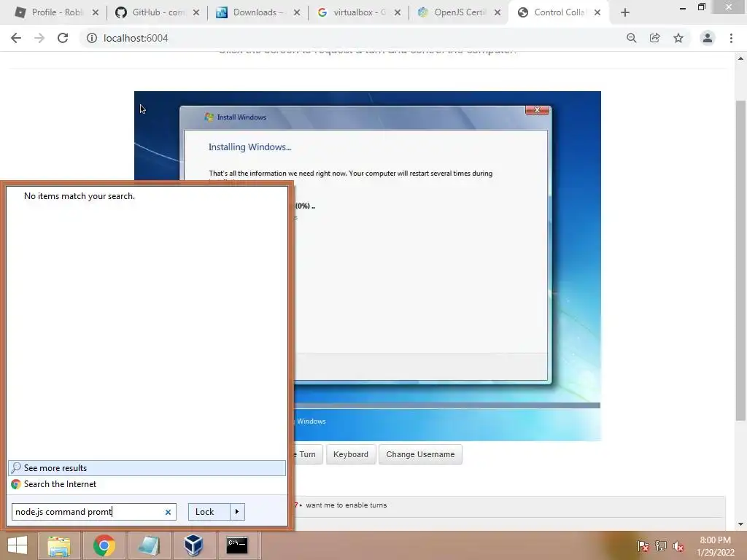
Task: Close the Profile - Roblox tab
Action: coord(96,12)
